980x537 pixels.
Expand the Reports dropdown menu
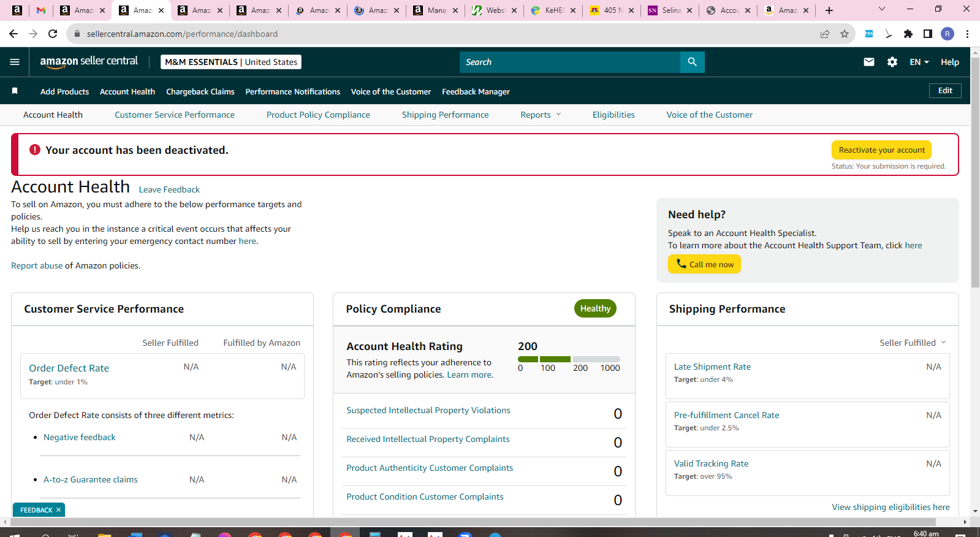pyautogui.click(x=541, y=115)
